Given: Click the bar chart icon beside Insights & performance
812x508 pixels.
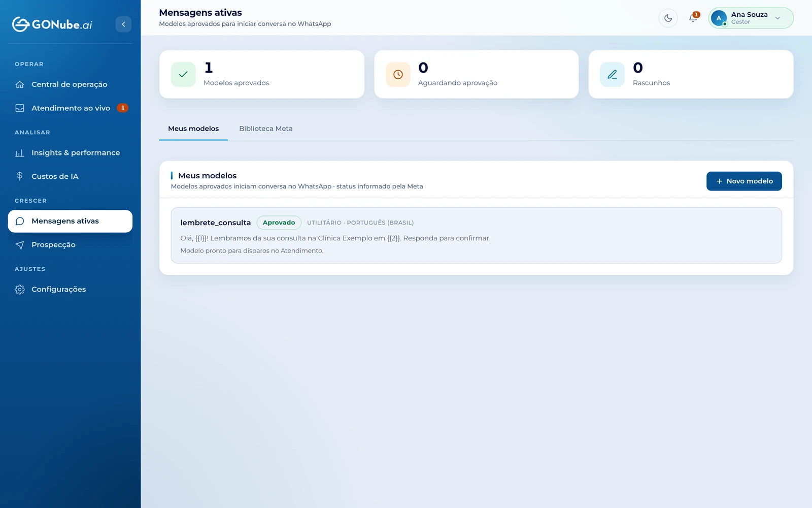Looking at the screenshot, I should [x=20, y=153].
